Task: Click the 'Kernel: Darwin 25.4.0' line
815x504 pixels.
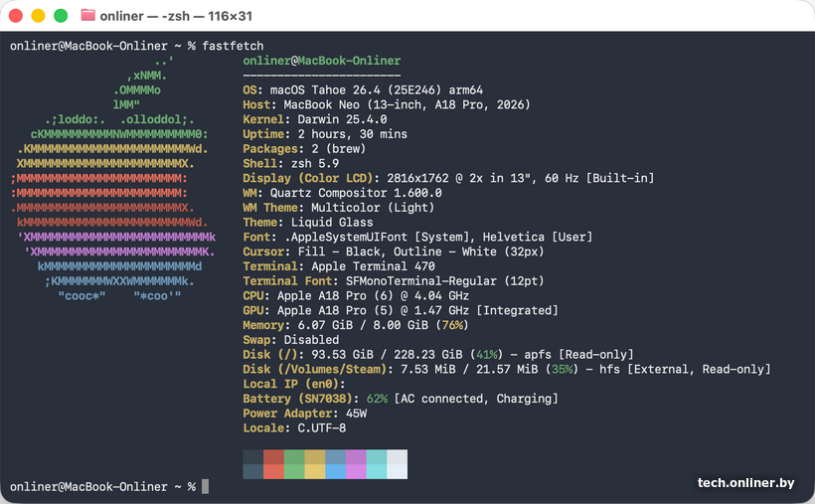Action: tap(315, 119)
